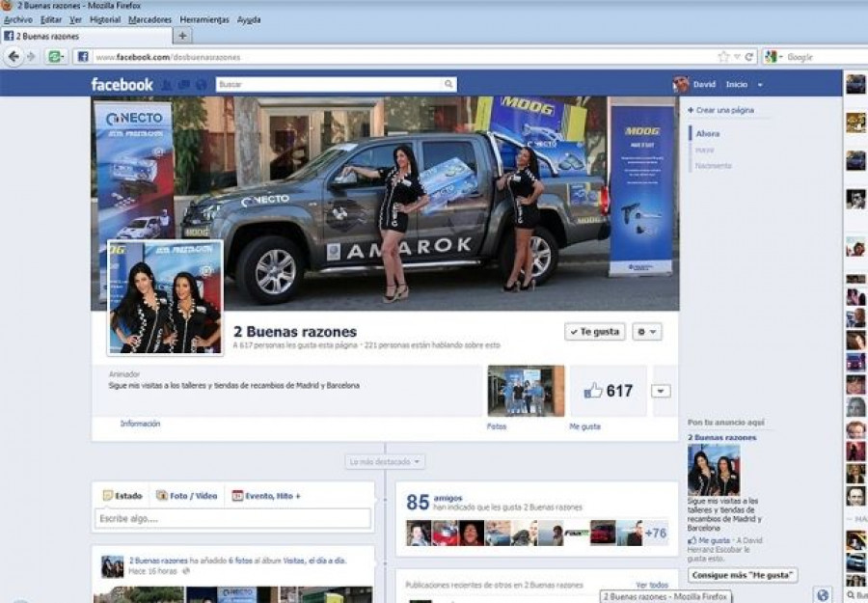Click the green refresh toolbar icon
868x603 pixels.
tap(55, 57)
